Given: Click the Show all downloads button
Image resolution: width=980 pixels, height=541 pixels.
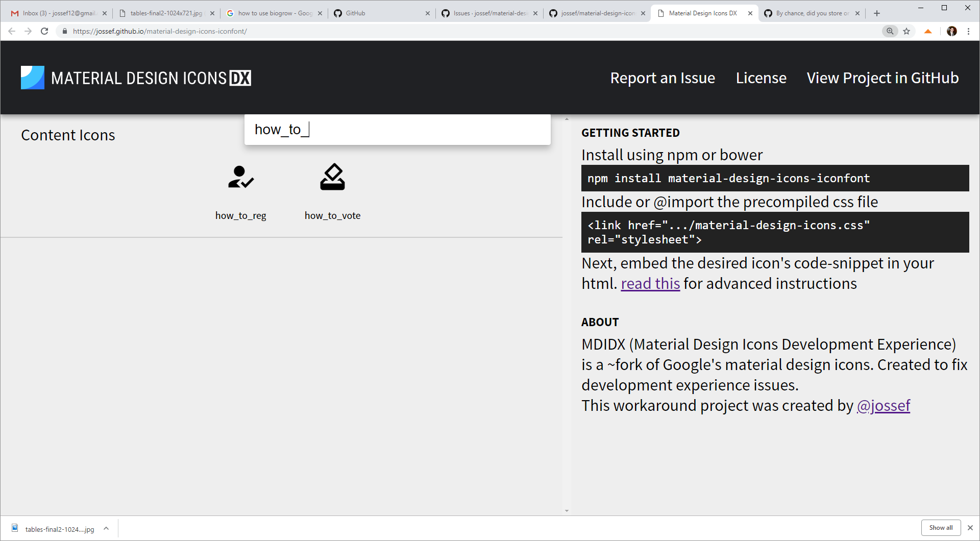Looking at the screenshot, I should pyautogui.click(x=941, y=528).
